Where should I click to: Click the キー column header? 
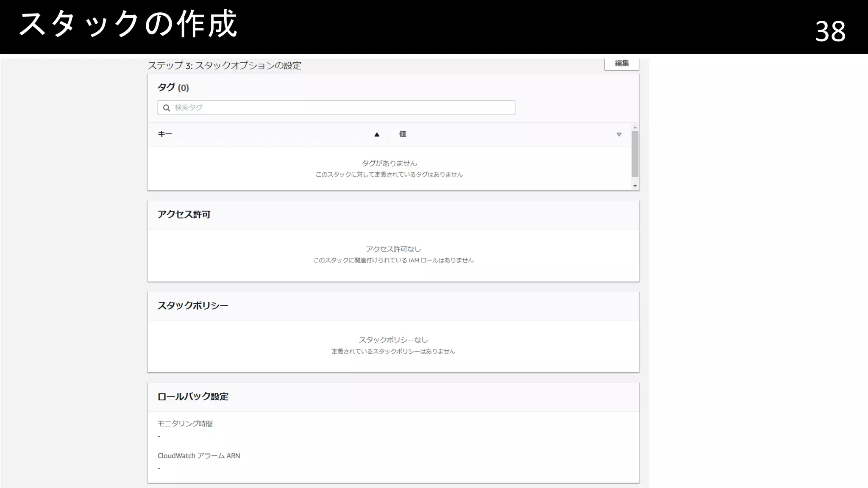point(165,134)
